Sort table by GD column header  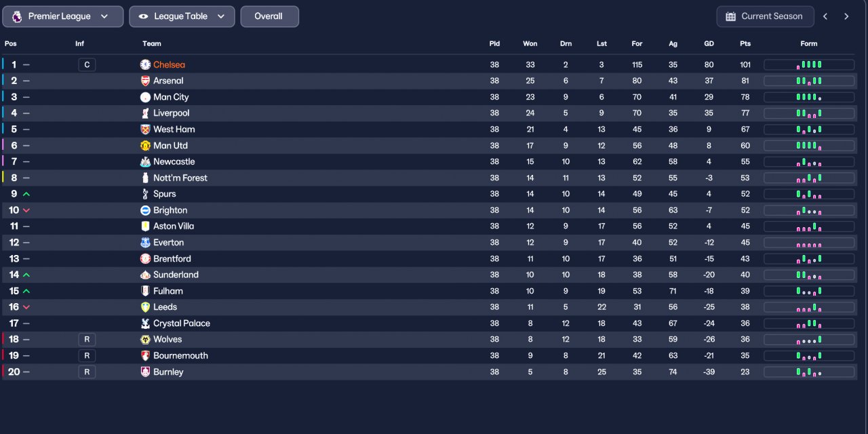tap(709, 43)
